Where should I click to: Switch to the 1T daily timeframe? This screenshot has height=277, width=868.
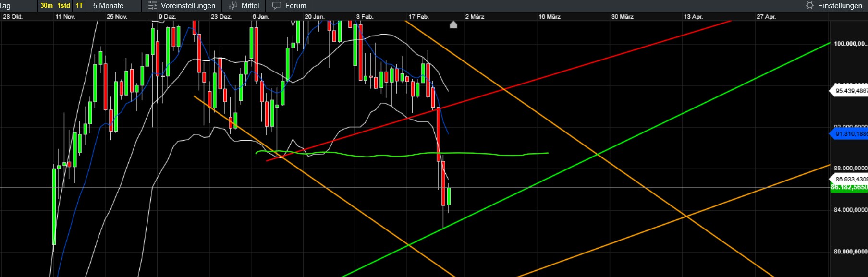[x=79, y=6]
